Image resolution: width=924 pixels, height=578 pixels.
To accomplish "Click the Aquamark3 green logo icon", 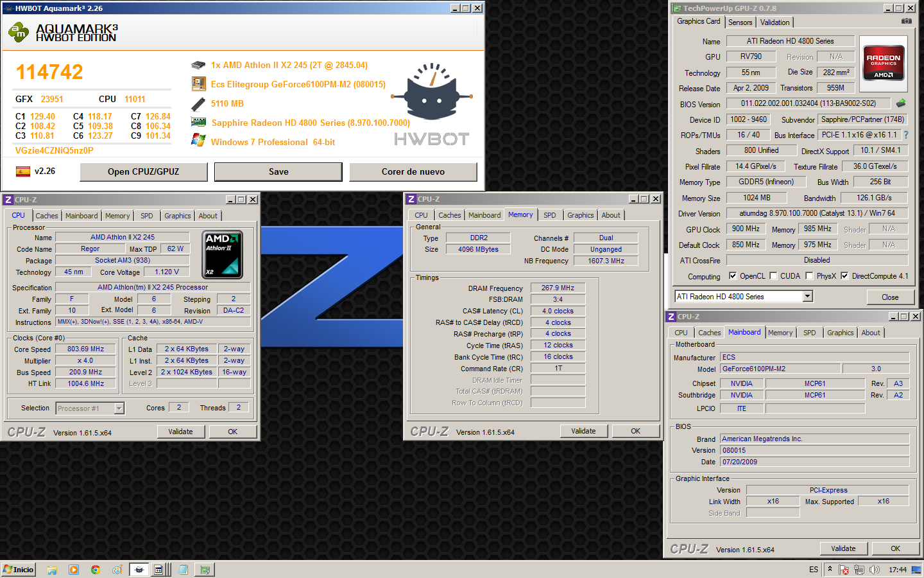I will [x=18, y=32].
